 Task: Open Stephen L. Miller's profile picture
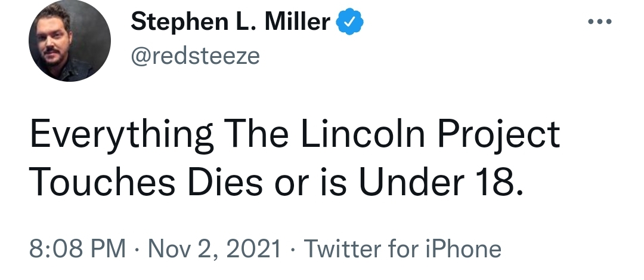(x=69, y=41)
